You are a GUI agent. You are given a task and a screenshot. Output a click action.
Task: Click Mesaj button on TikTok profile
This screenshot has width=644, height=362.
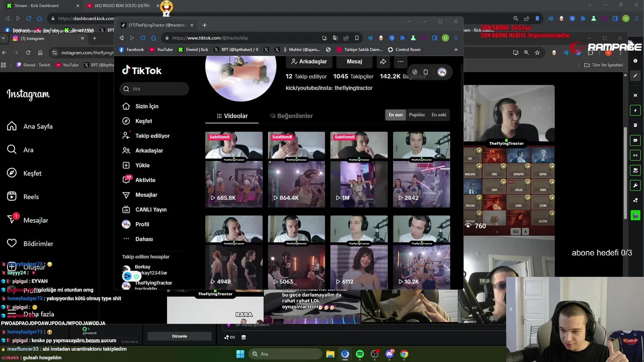point(354,61)
